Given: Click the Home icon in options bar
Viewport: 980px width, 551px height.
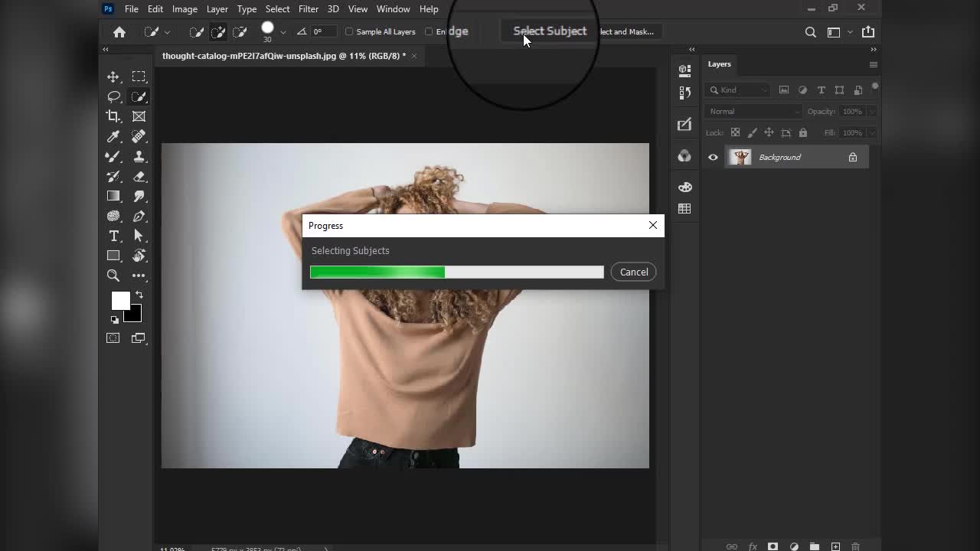Looking at the screenshot, I should pyautogui.click(x=119, y=32).
